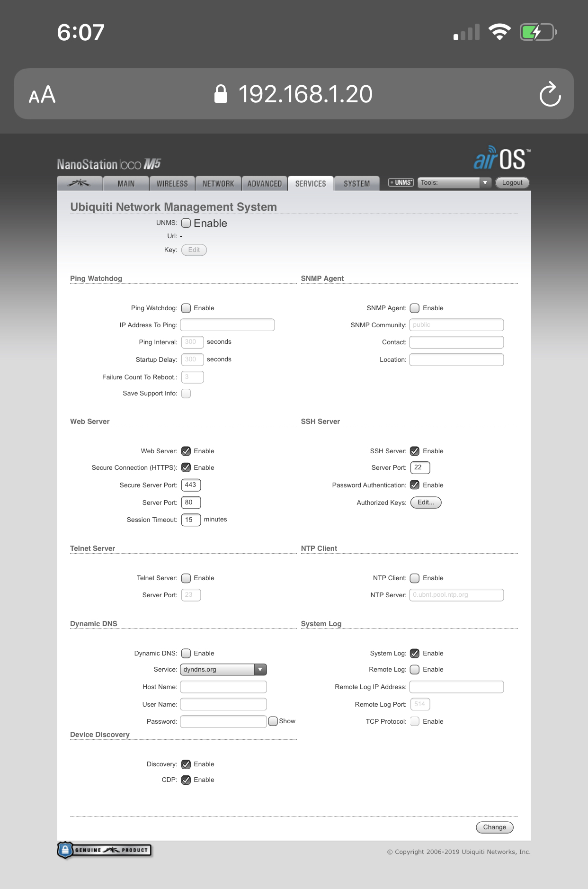
Task: Open the Tools dropdown
Action: tap(454, 182)
